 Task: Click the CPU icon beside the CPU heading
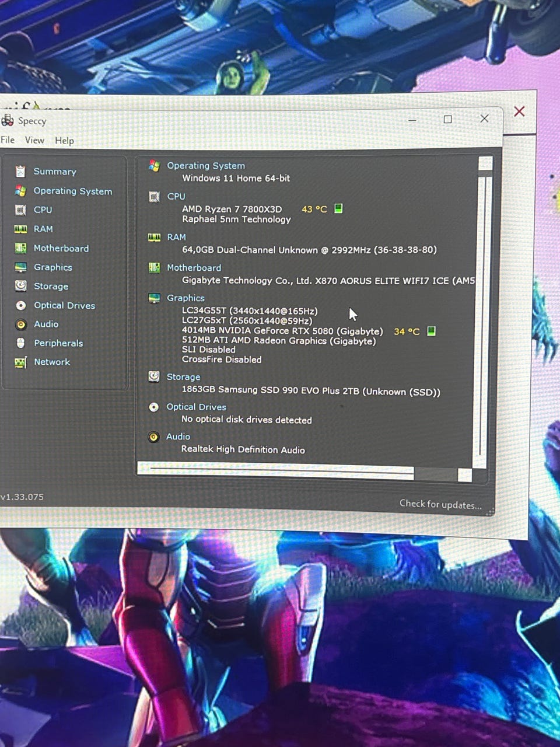click(154, 197)
